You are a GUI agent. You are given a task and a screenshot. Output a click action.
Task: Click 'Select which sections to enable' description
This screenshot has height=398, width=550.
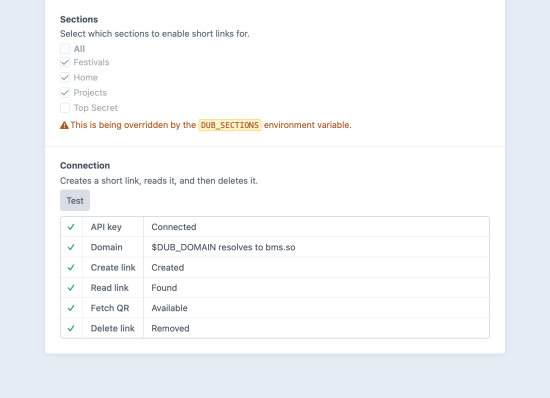pyautogui.click(x=155, y=34)
